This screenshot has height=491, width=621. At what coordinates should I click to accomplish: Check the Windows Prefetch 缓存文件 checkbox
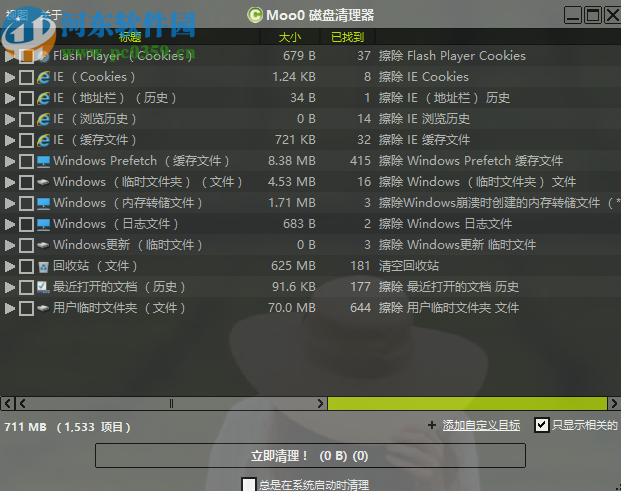pyautogui.click(x=26, y=161)
